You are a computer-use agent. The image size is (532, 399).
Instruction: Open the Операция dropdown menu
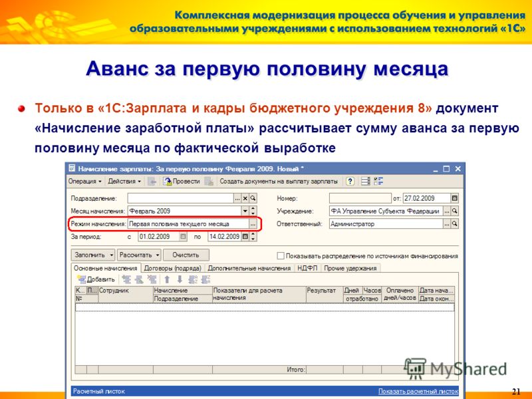point(85,182)
